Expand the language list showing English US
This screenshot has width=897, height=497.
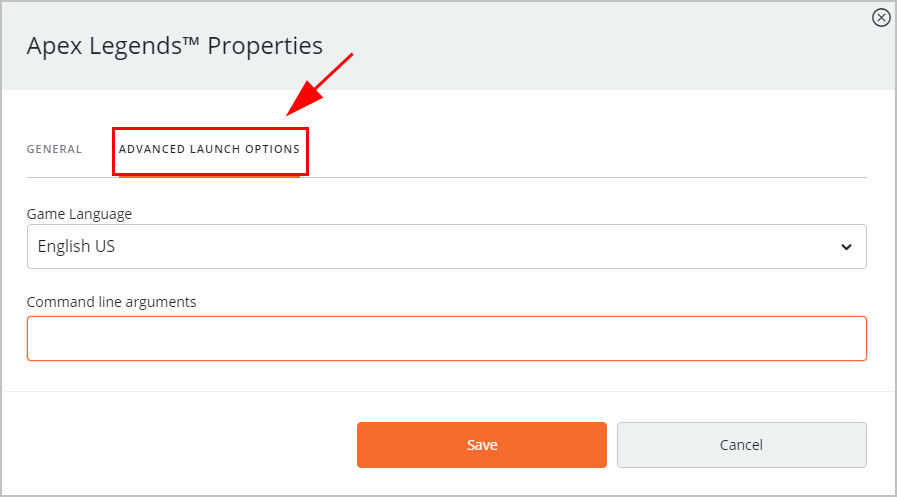tap(446, 246)
